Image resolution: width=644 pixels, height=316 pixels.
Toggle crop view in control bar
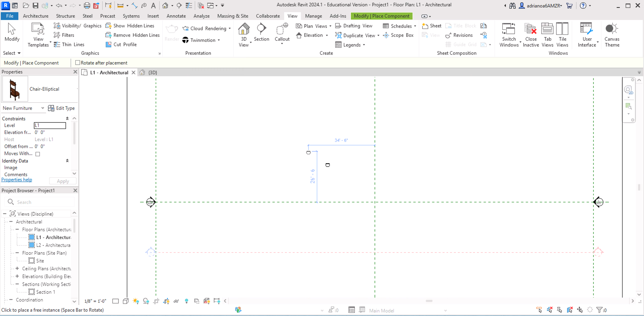click(156, 301)
